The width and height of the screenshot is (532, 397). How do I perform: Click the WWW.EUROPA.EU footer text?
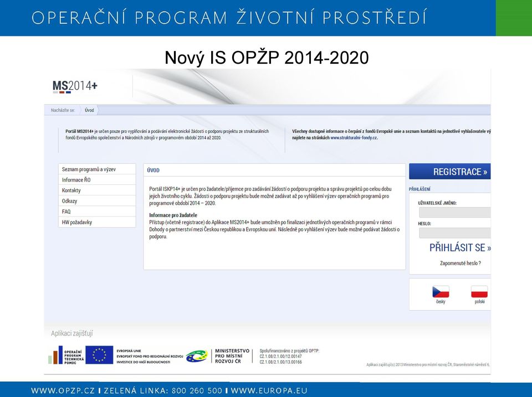point(269,390)
